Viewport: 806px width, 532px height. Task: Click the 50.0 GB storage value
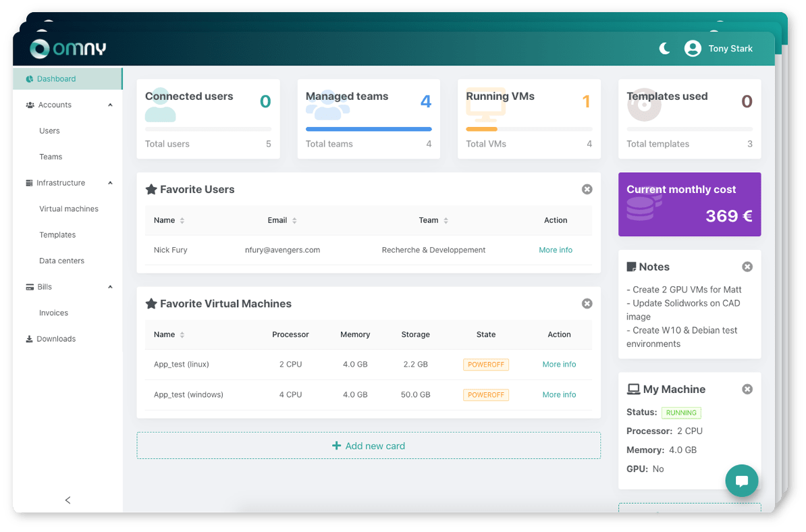(415, 394)
